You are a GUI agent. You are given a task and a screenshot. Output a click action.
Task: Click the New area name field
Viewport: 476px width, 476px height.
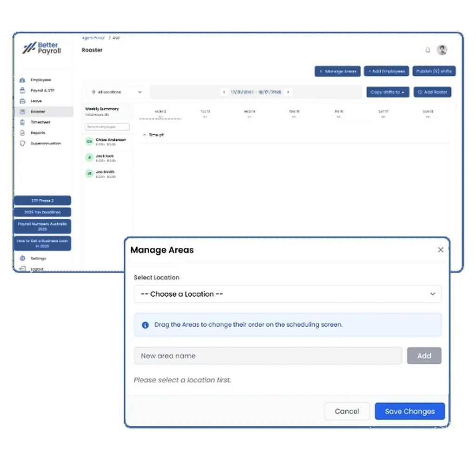point(268,356)
